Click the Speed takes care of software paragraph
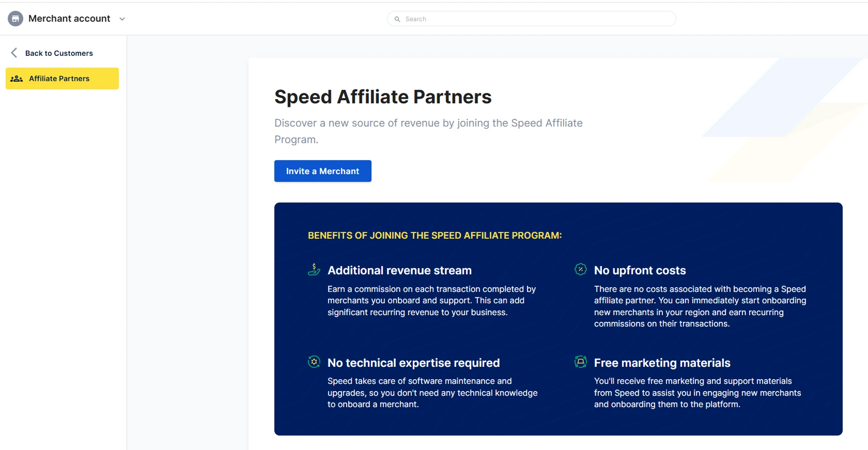Image resolution: width=868 pixels, height=450 pixels. click(x=432, y=393)
